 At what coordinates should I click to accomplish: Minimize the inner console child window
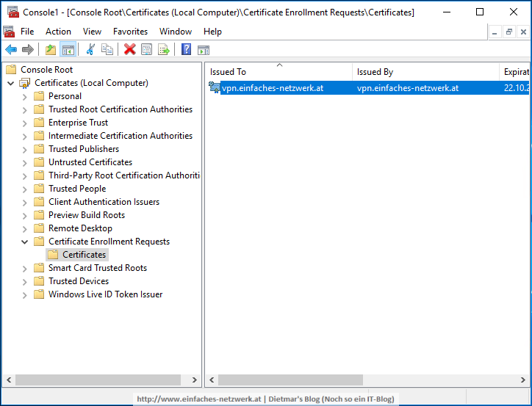point(495,32)
